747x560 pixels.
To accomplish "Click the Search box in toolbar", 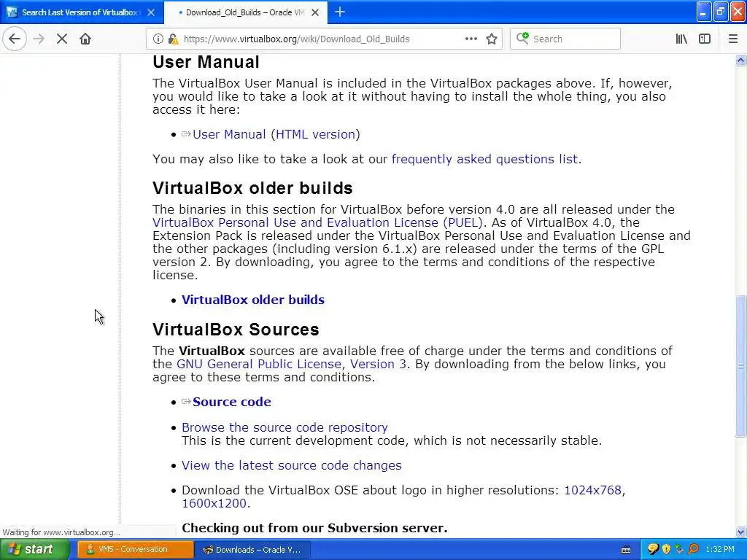I will tap(565, 39).
